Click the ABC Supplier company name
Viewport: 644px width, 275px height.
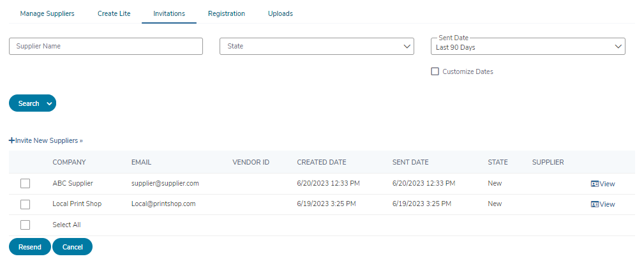pyautogui.click(x=73, y=184)
